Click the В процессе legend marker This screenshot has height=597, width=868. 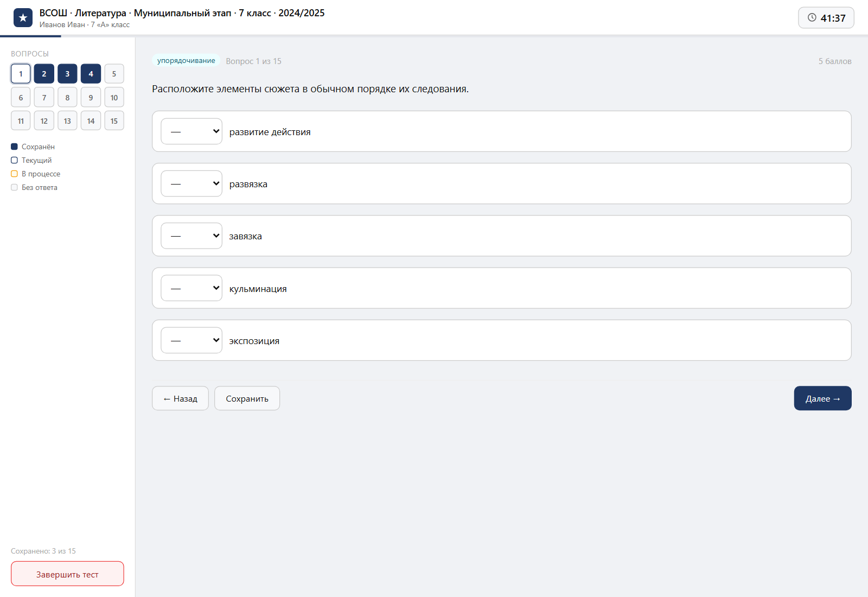pos(14,174)
